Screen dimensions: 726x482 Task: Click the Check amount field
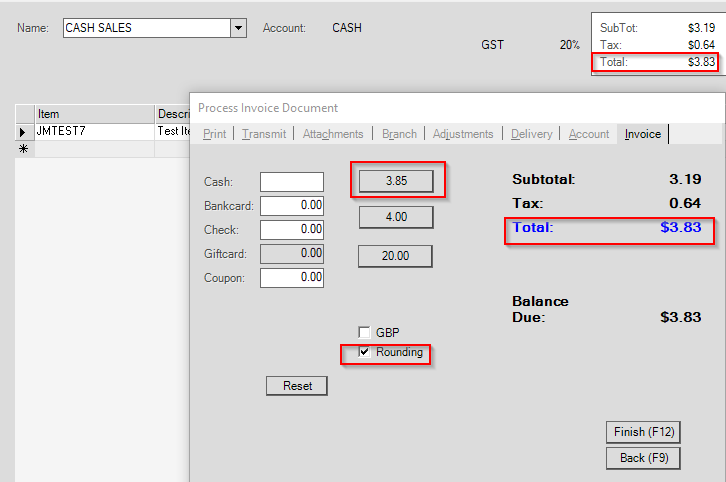coord(291,229)
